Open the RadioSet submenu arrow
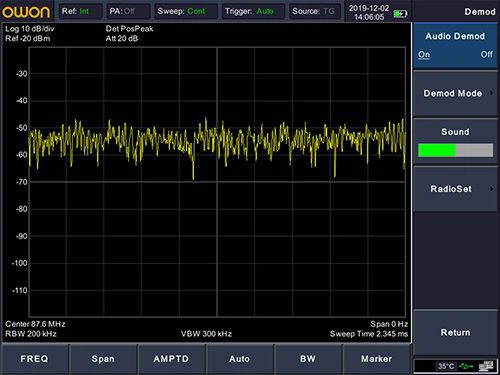The width and height of the screenshot is (500, 375). (x=491, y=189)
